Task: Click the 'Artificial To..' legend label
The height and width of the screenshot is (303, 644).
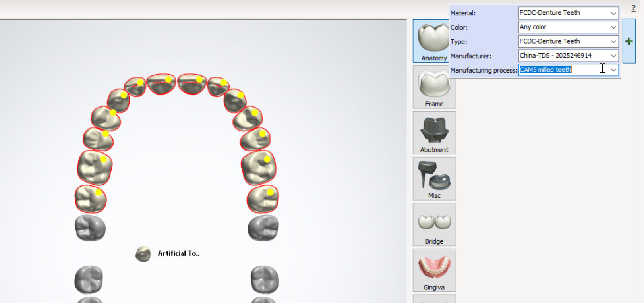Action: 179,253
